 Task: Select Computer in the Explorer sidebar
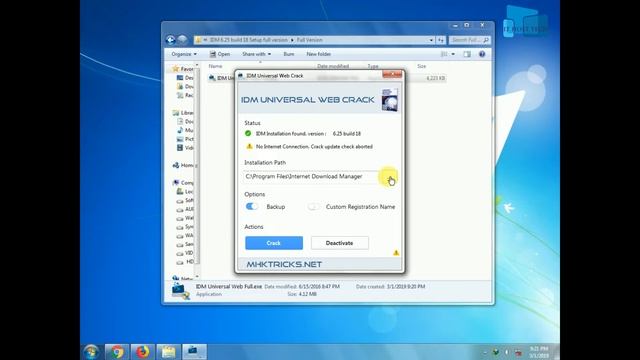[x=183, y=183]
